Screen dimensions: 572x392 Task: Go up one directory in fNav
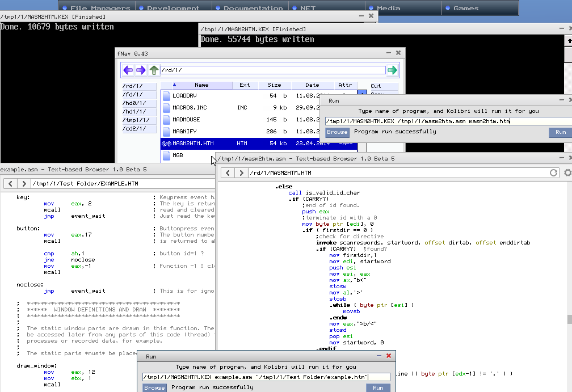click(x=154, y=70)
